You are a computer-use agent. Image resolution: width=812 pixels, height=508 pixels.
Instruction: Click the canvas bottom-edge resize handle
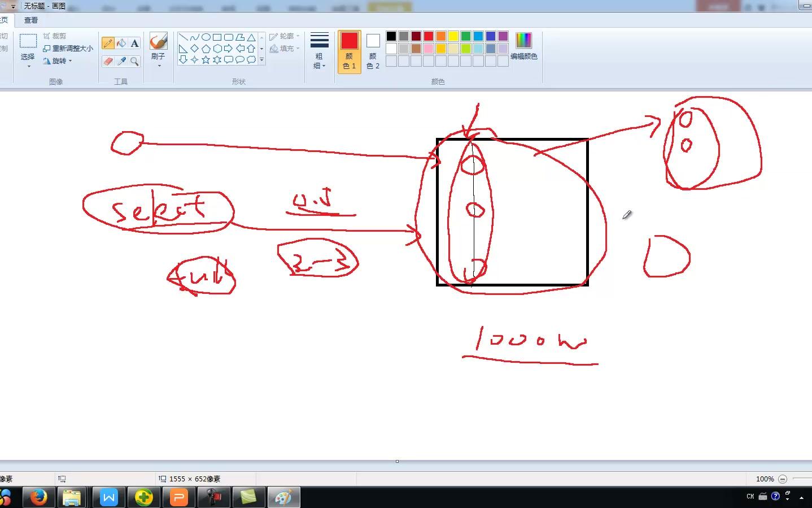(397, 461)
